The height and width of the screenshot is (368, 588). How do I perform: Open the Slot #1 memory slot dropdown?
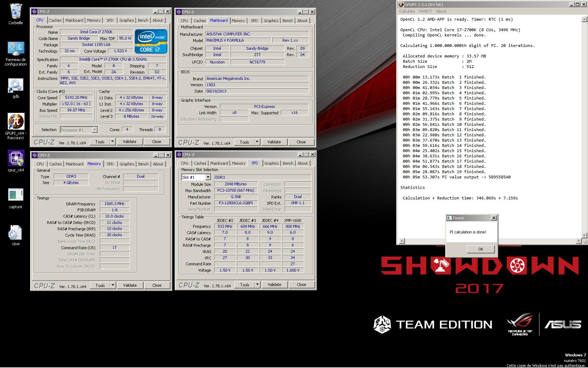208,177
